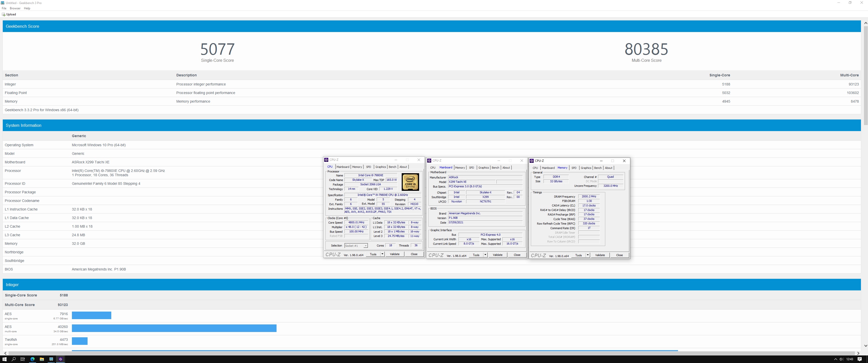The image size is (868, 363).
Task: Click the CPU-Z title icon in the leftmost CPU-Z window
Action: coord(326,160)
